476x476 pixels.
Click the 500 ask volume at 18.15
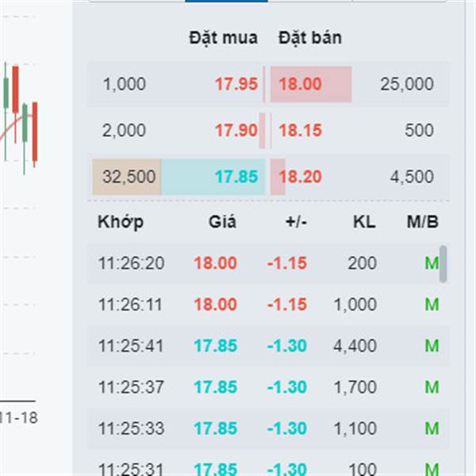click(418, 131)
